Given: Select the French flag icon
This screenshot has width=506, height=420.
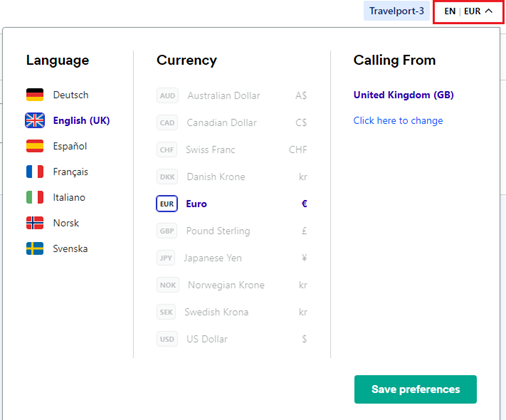Looking at the screenshot, I should (x=35, y=172).
